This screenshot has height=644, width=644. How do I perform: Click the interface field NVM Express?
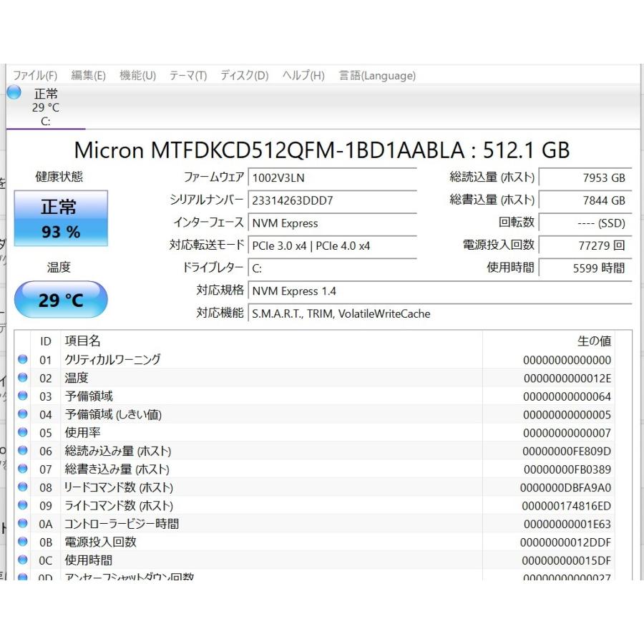[x=332, y=223]
